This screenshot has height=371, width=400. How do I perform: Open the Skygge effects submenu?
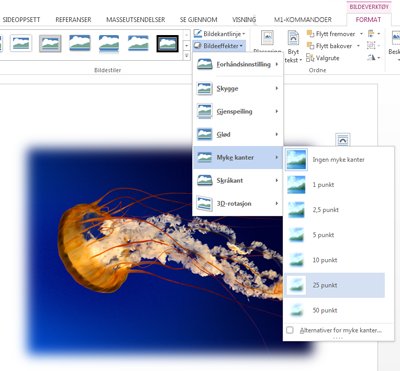point(238,88)
